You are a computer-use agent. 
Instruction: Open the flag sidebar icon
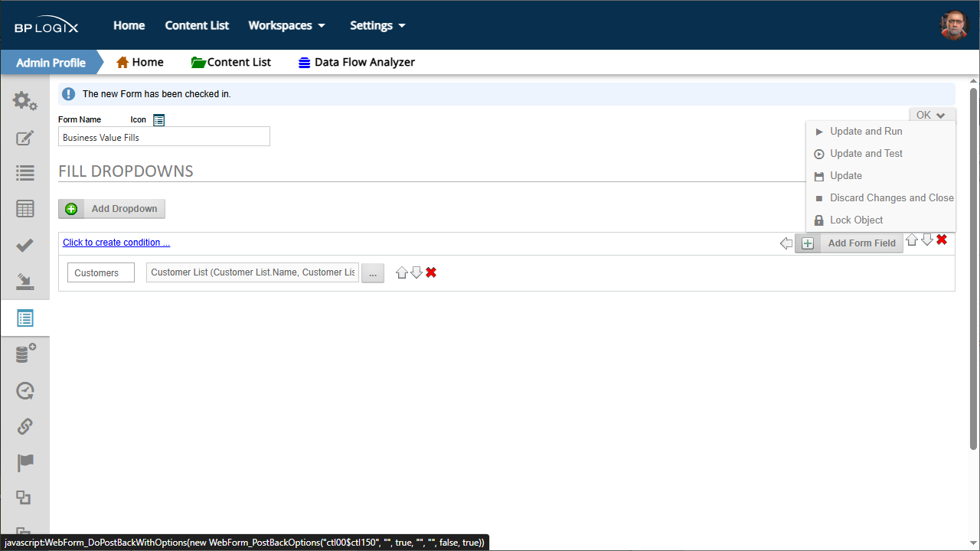coord(24,462)
